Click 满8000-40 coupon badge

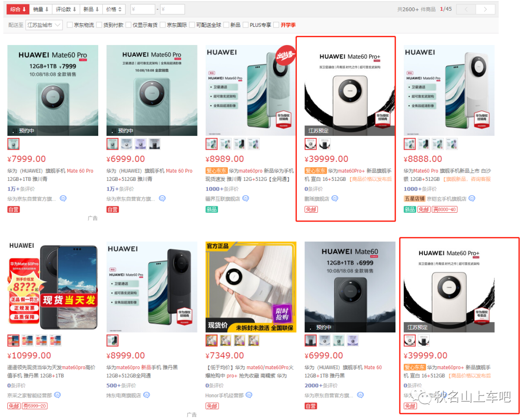point(444,209)
